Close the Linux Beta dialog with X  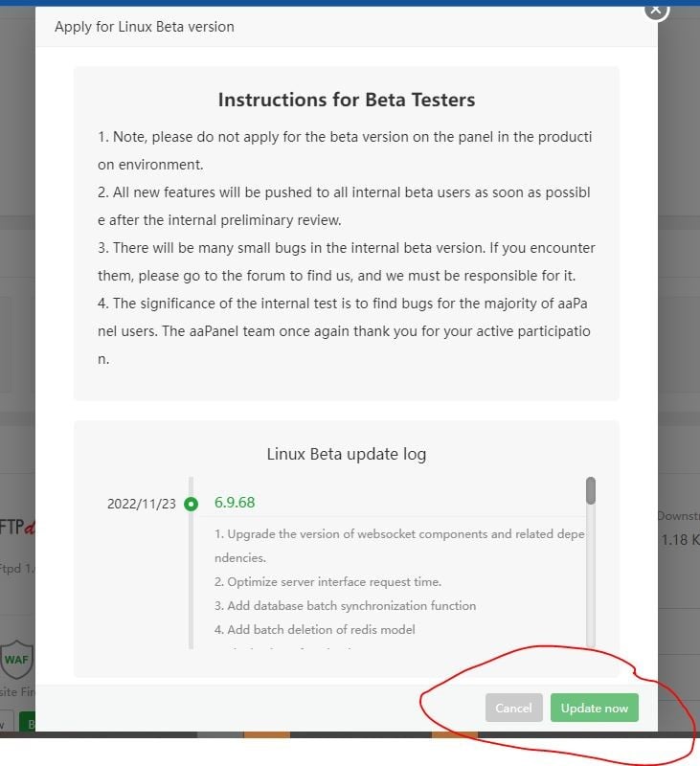pos(655,8)
